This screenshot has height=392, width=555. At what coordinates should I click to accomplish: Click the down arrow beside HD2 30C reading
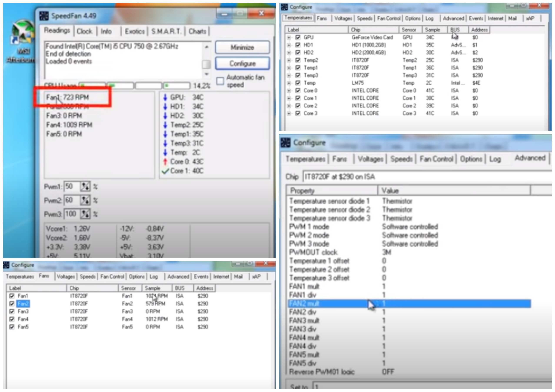pos(165,116)
